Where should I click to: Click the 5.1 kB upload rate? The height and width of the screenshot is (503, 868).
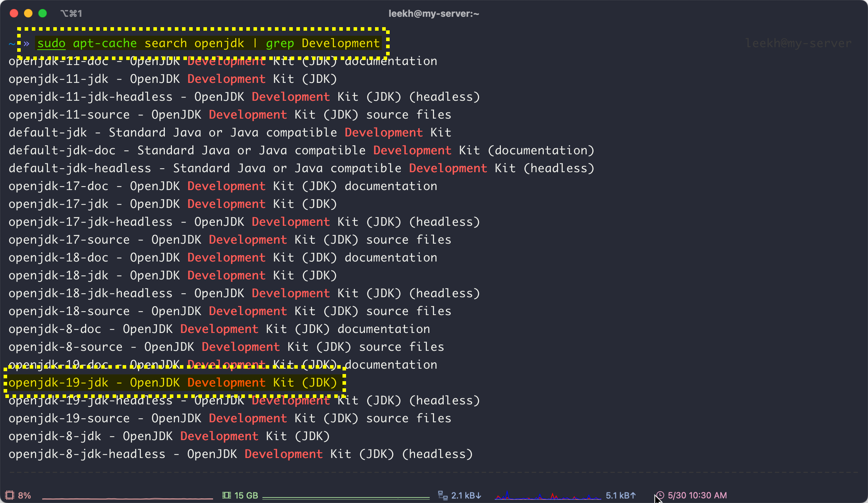(621, 495)
